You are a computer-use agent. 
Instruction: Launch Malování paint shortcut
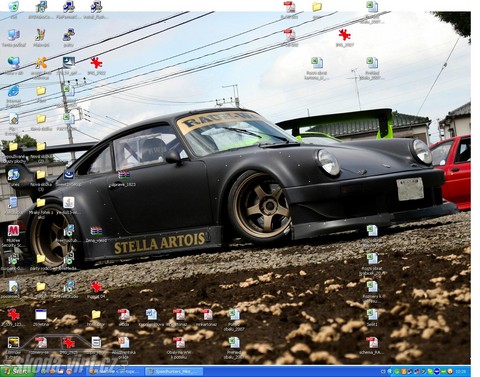click(41, 35)
